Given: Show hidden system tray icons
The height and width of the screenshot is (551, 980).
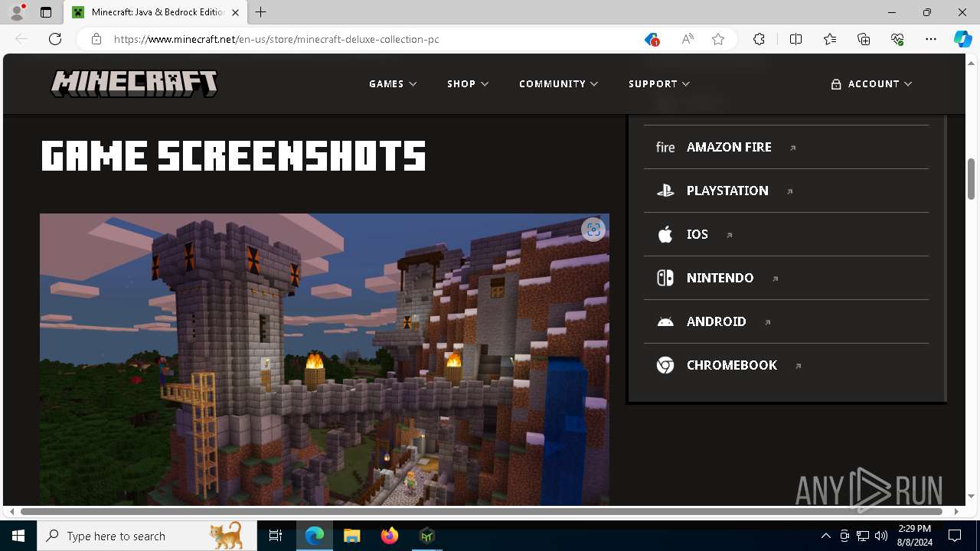Looking at the screenshot, I should click(x=825, y=536).
